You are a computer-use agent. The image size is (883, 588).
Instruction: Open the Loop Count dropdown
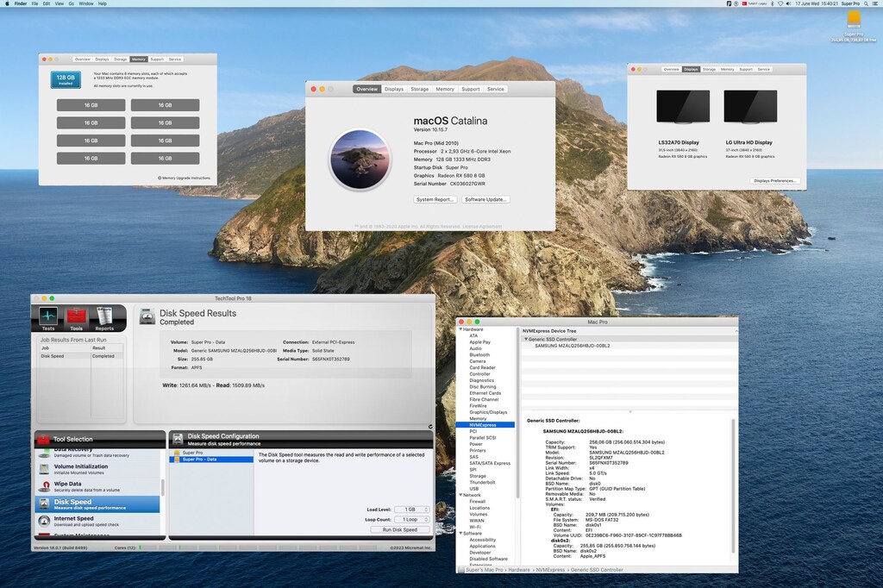(411, 520)
